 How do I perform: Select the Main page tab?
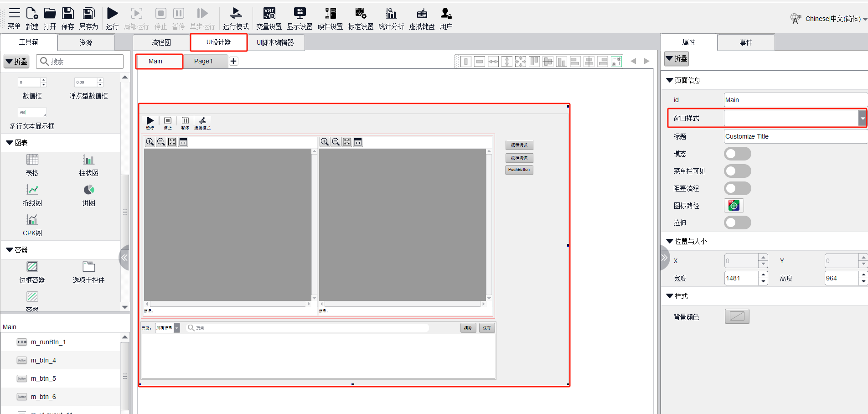click(155, 61)
